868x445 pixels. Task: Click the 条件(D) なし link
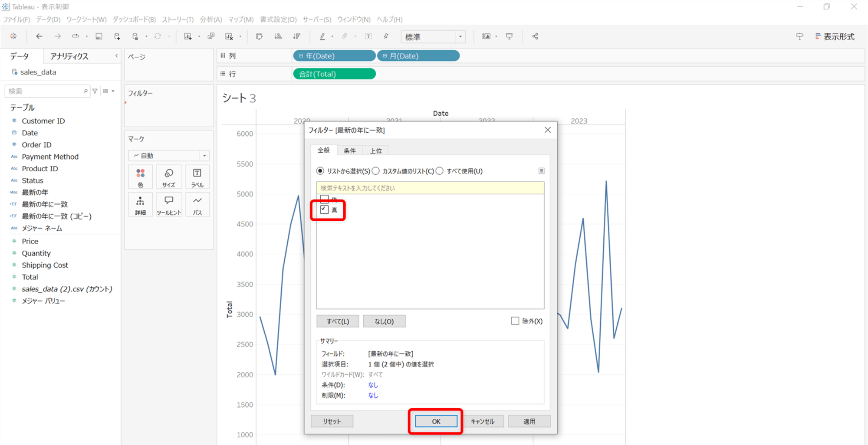click(x=373, y=385)
